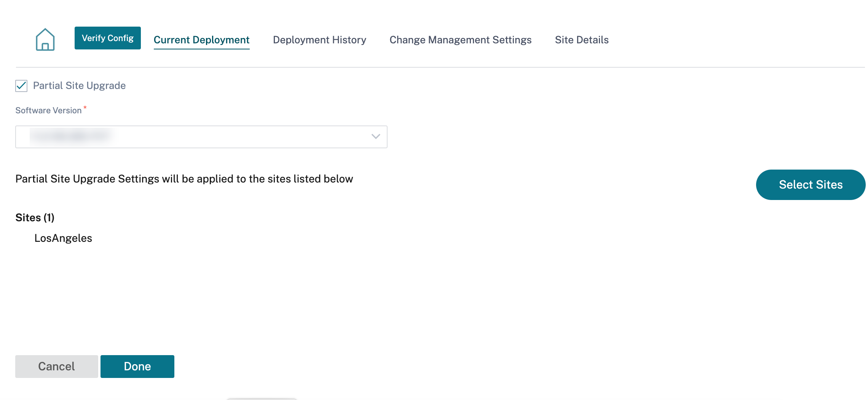
Task: Click the Verify Config button
Action: click(108, 38)
